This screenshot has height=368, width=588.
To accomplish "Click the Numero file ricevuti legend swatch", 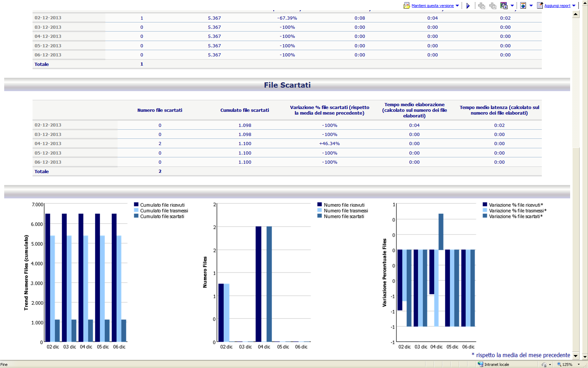I will pos(320,205).
